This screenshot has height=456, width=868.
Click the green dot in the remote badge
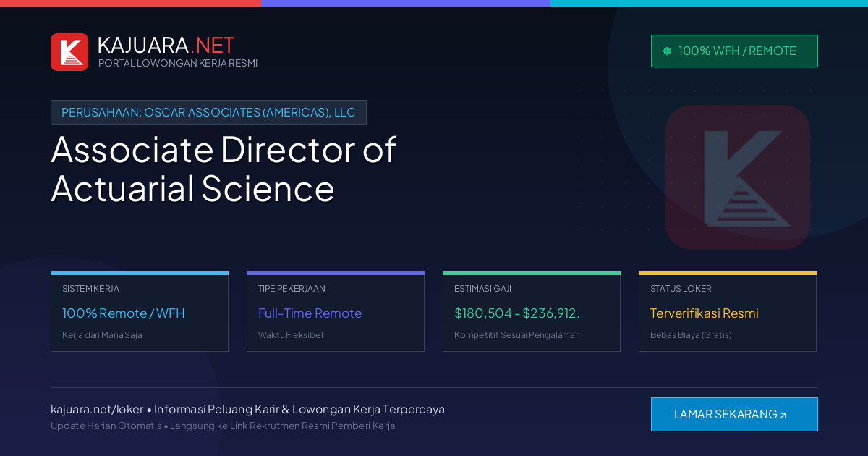(667, 51)
